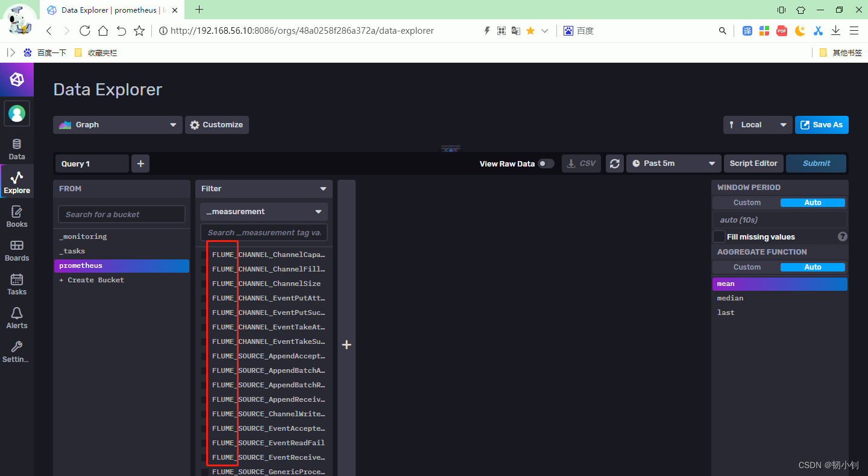Check FLUME_SOURCE_EventReadFail measurement checkbox
This screenshot has height=476, width=868.
tap(204, 443)
